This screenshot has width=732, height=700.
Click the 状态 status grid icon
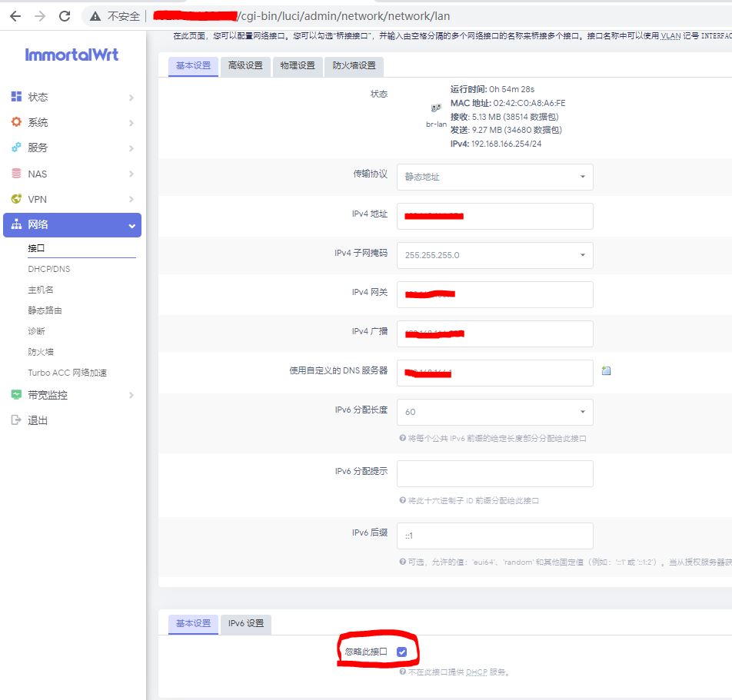point(15,97)
